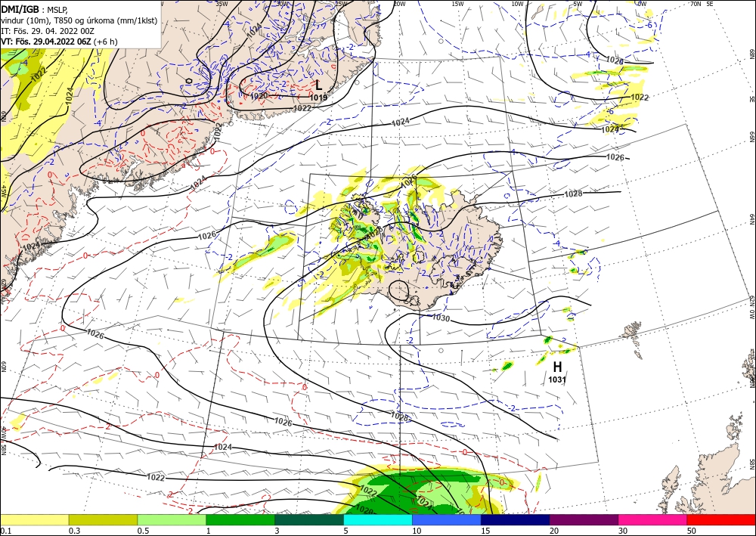This screenshot has width=756, height=536.
Task: Click the '1031' high pressure value
Action: point(557,380)
